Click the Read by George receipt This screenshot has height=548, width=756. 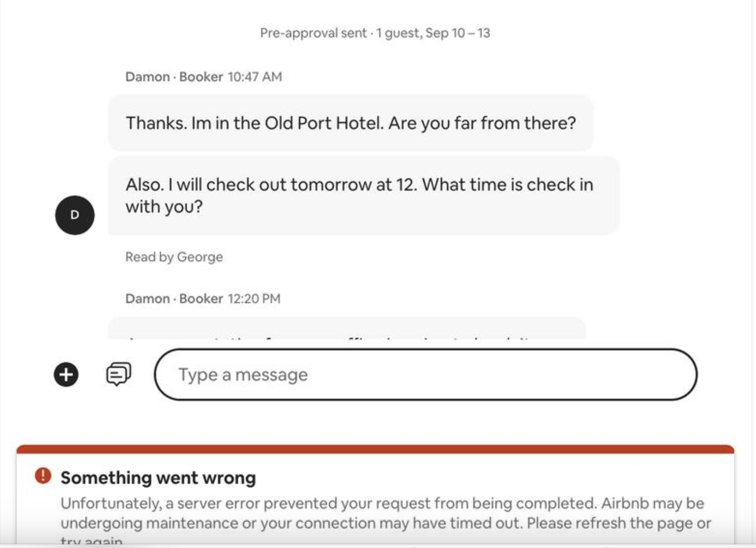pos(174,257)
